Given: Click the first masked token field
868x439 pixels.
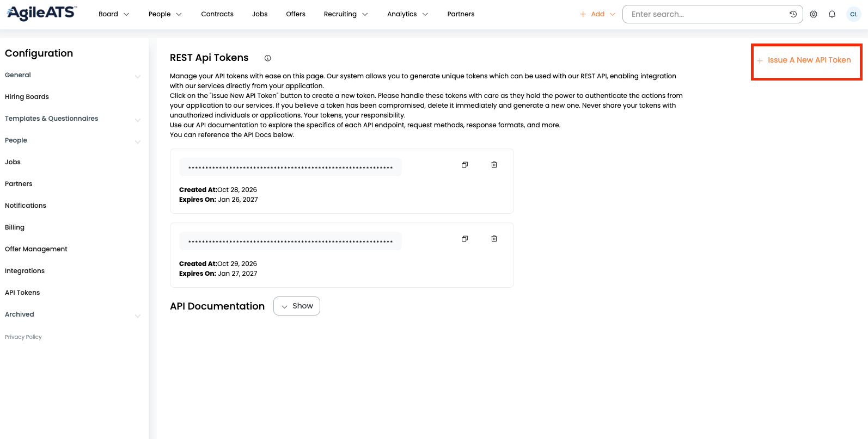Looking at the screenshot, I should [290, 168].
